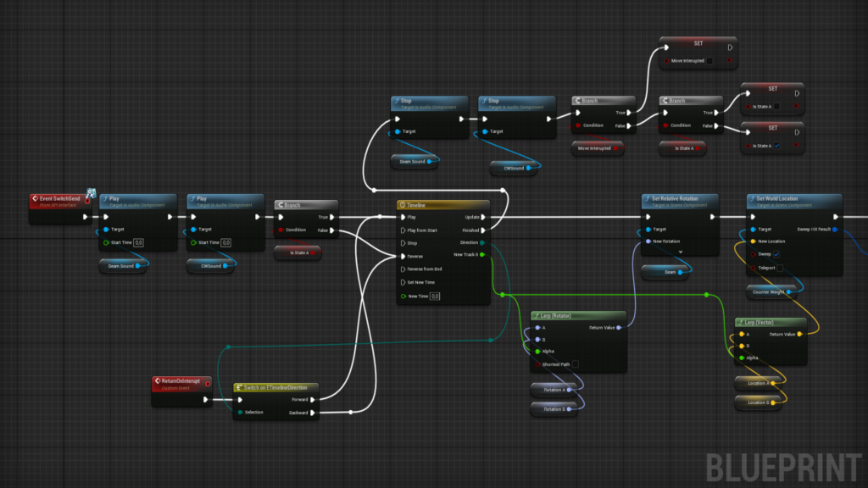
Task: Toggle Move Interrupted checkbox in SET node
Action: click(x=709, y=61)
